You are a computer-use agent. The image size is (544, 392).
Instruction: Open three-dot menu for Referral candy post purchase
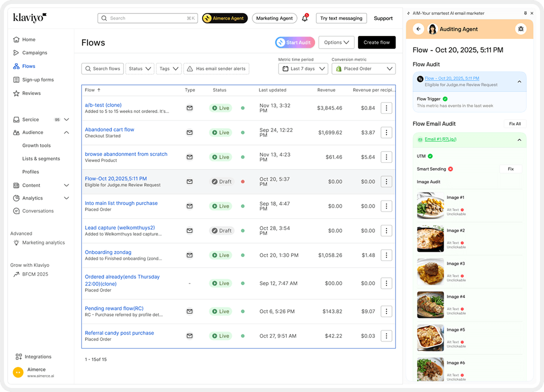pos(386,336)
